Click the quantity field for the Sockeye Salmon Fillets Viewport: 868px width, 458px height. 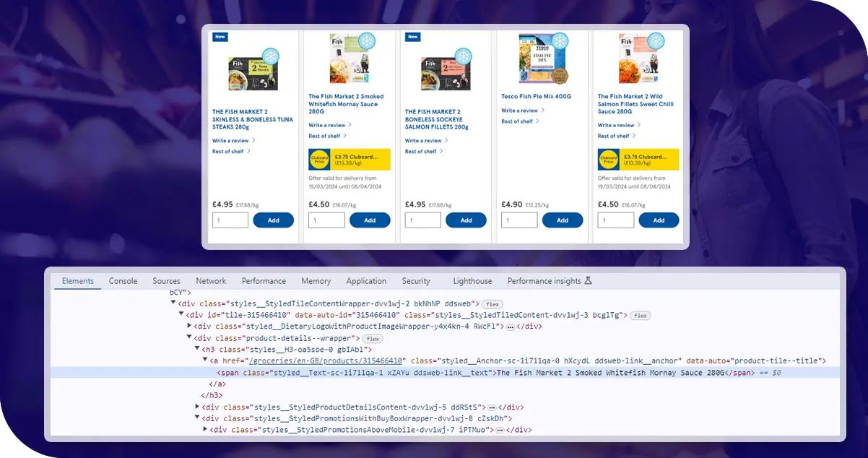(x=422, y=220)
